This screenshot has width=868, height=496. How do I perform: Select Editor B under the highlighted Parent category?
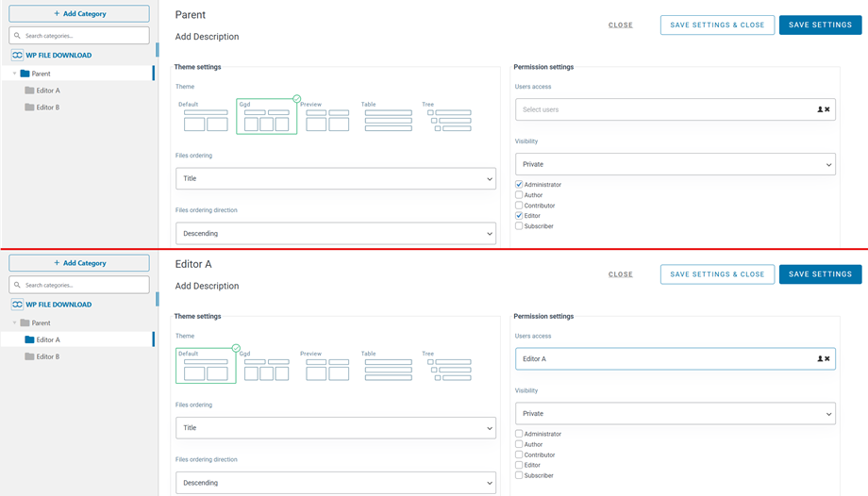47,107
